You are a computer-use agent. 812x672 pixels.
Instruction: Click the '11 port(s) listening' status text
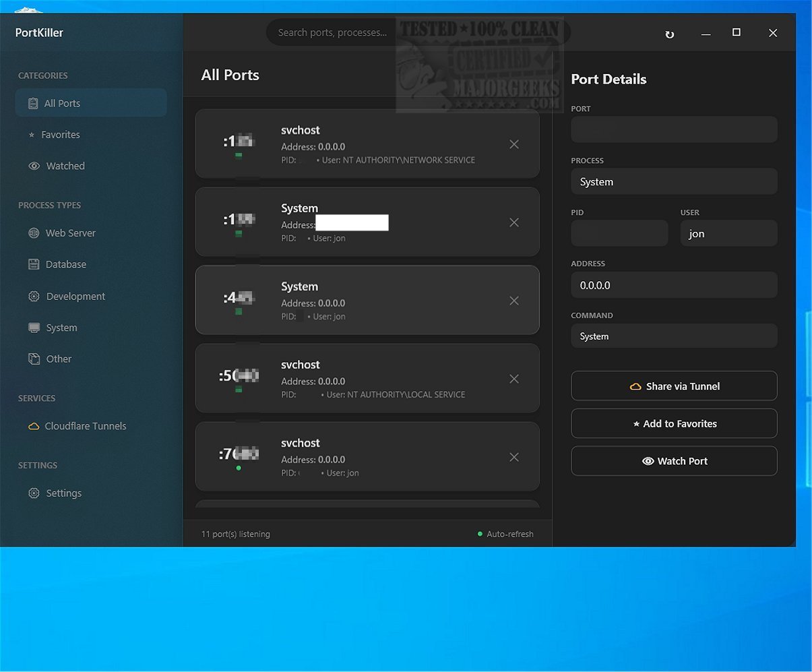[236, 534]
